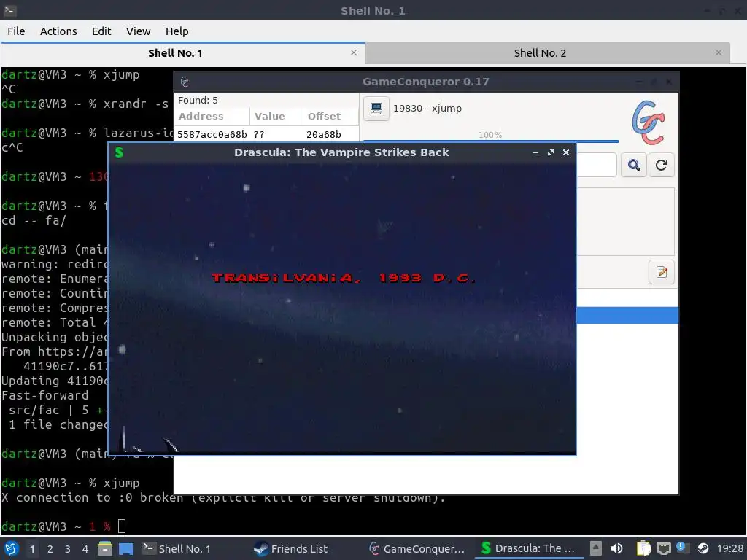Image resolution: width=747 pixels, height=560 pixels.
Task: Open the Actions menu
Action: 58,31
